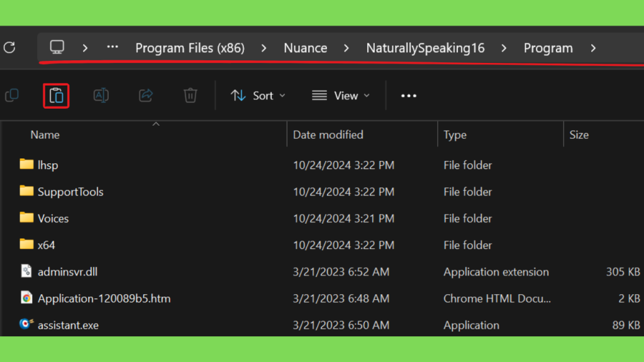644x362 pixels.
Task: Sort by the Size column header
Action: [x=579, y=134]
